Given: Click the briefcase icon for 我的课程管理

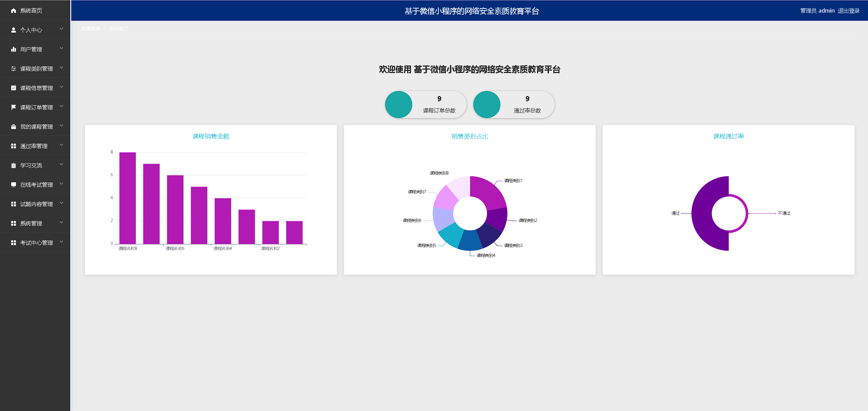Looking at the screenshot, I should 14,127.
